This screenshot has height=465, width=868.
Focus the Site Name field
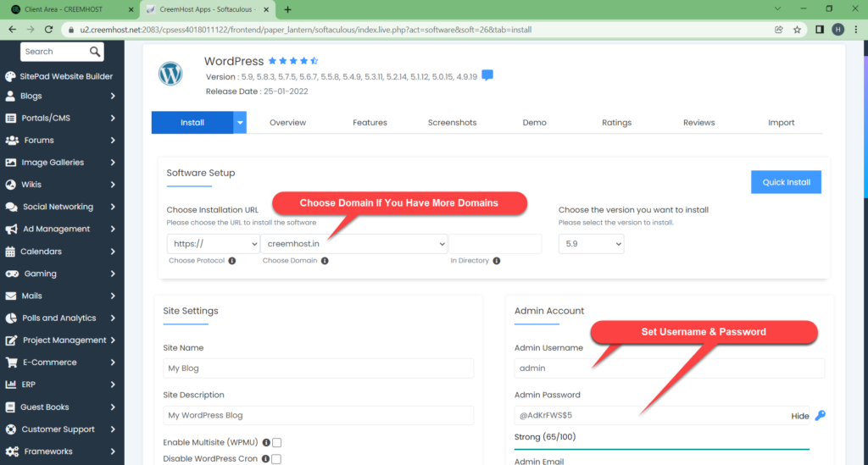(319, 368)
